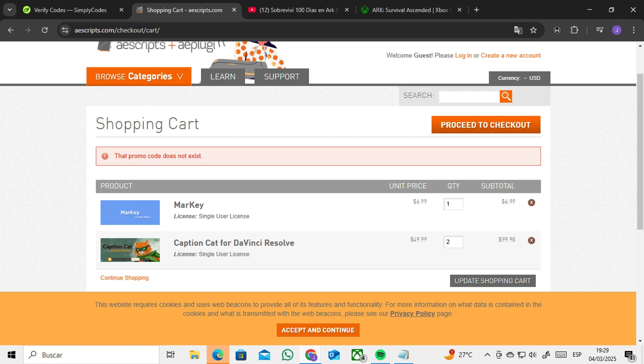This screenshot has height=364, width=644.
Task: Click the Buscar taskbar search box
Action: pyautogui.click(x=91, y=355)
